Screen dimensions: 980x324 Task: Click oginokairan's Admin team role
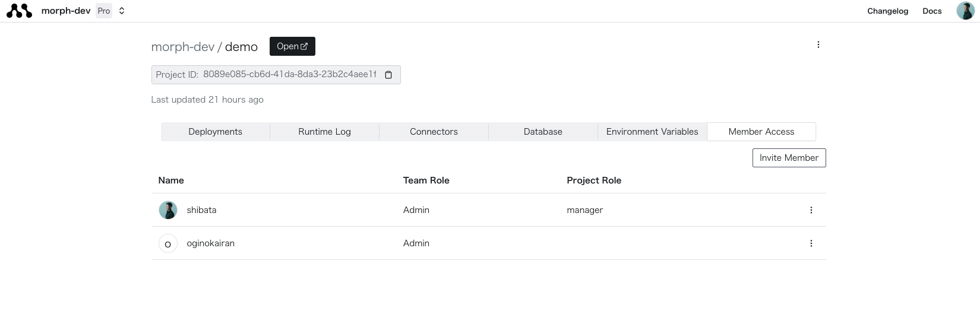click(416, 243)
